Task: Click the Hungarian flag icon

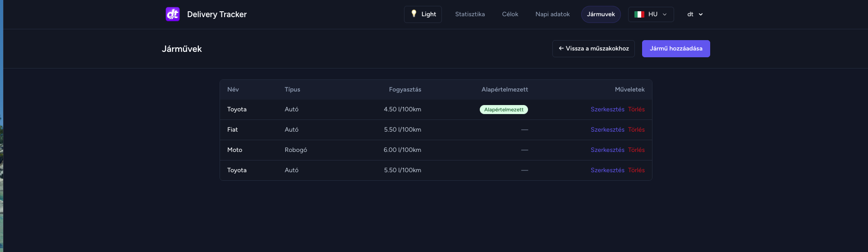Action: pyautogui.click(x=639, y=14)
